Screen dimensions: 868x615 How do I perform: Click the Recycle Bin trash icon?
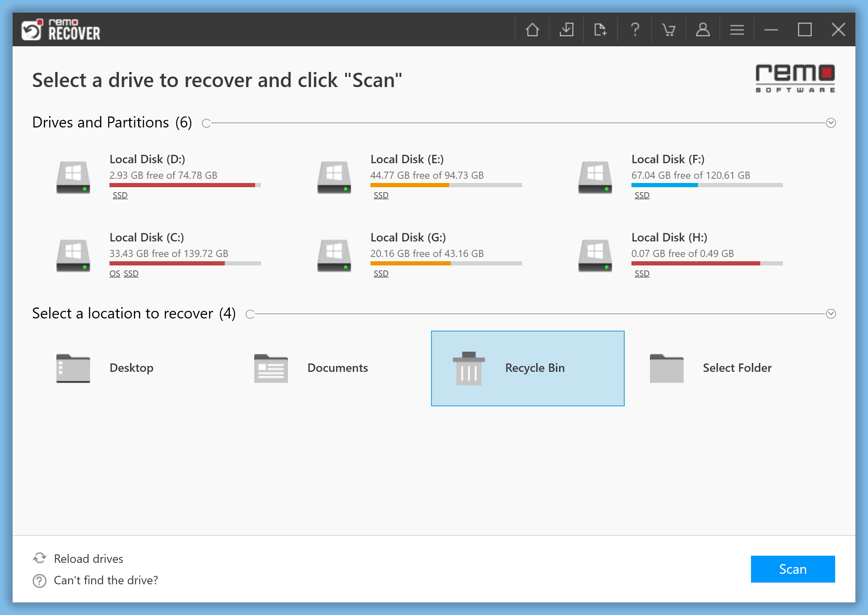(469, 368)
